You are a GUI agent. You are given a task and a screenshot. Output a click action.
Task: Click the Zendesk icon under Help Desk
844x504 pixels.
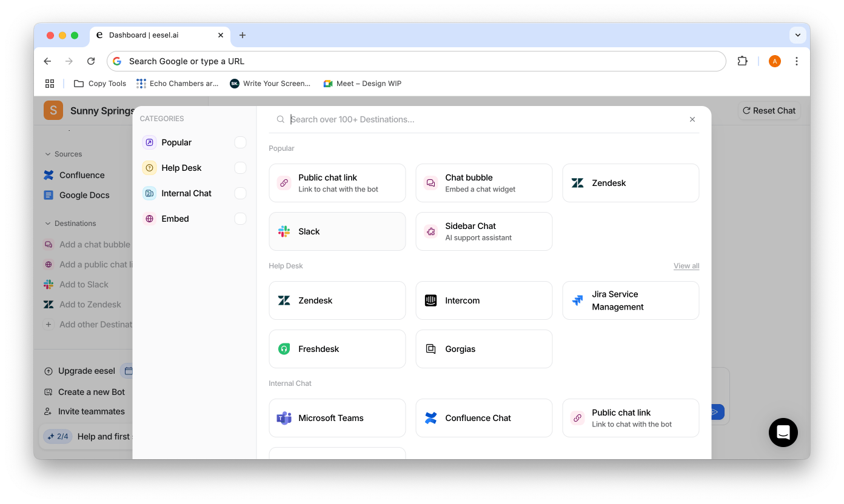[x=284, y=300]
